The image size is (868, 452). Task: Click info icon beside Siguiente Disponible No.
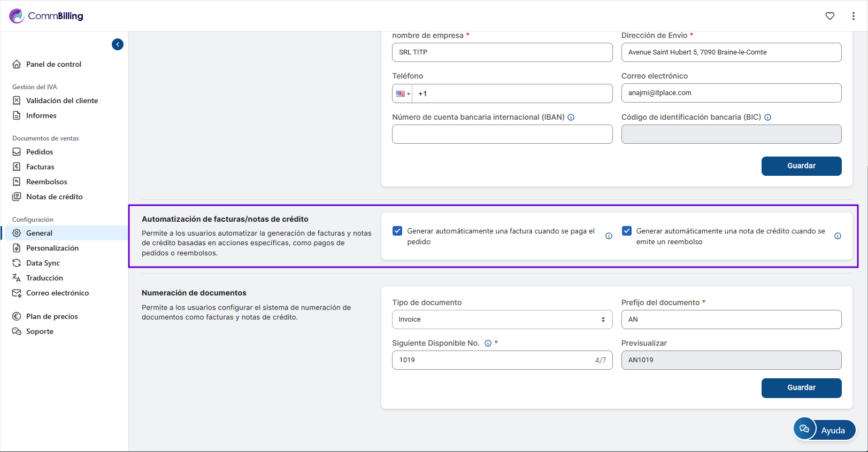coord(488,344)
